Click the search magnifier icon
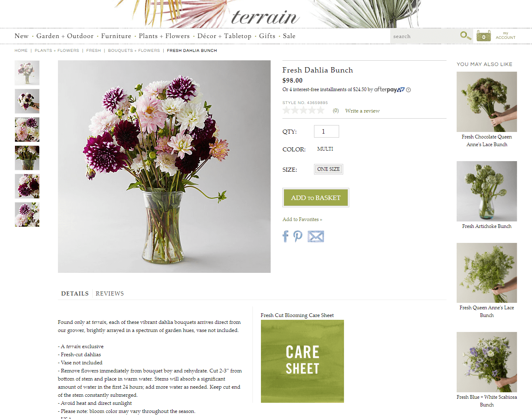532x419 pixels. [x=466, y=36]
